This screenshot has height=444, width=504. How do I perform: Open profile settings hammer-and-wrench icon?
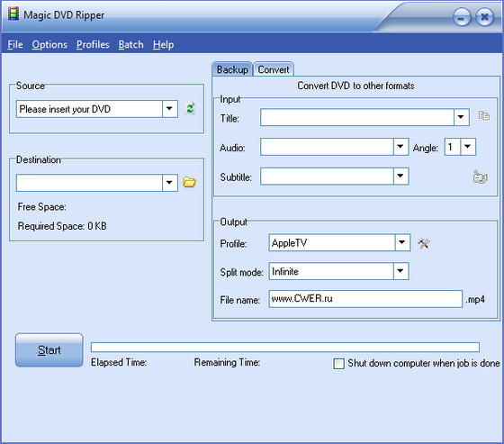(x=424, y=243)
